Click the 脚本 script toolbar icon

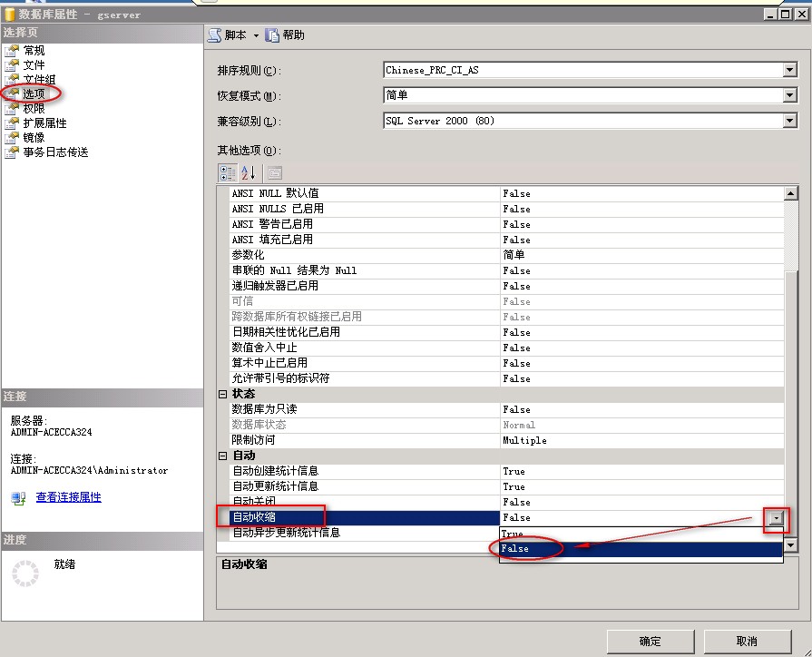click(x=215, y=35)
